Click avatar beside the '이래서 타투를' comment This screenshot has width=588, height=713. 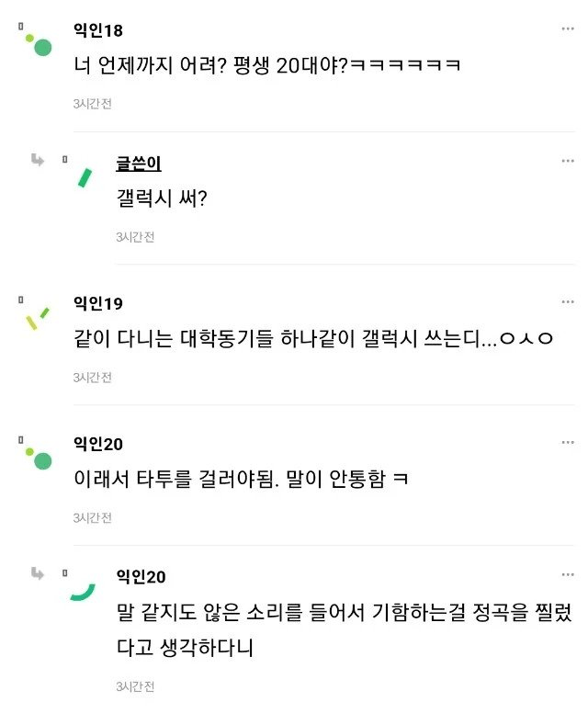pyautogui.click(x=39, y=458)
